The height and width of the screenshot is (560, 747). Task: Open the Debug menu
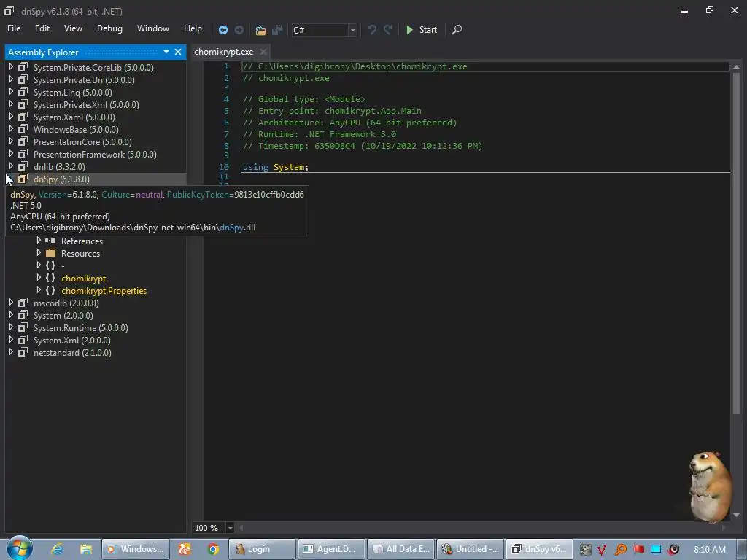click(109, 28)
